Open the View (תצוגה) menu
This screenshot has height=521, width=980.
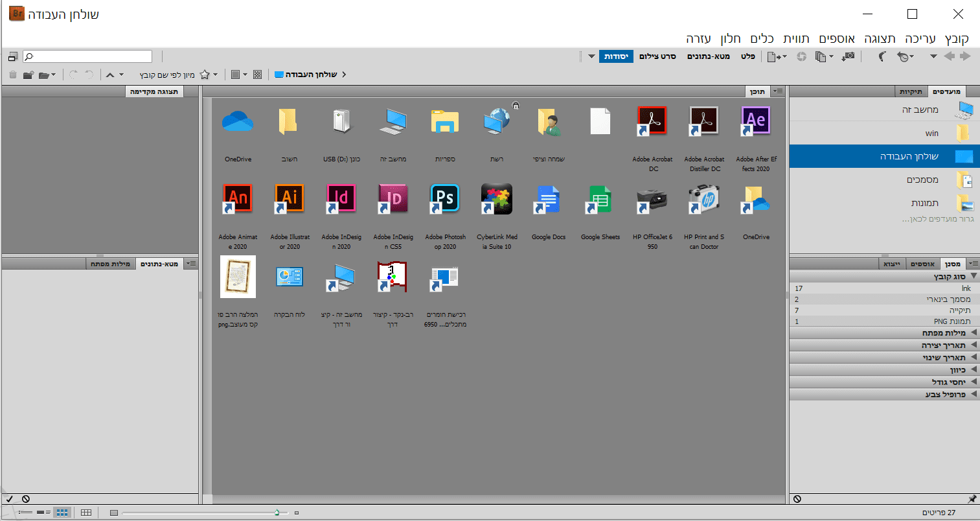pos(880,39)
